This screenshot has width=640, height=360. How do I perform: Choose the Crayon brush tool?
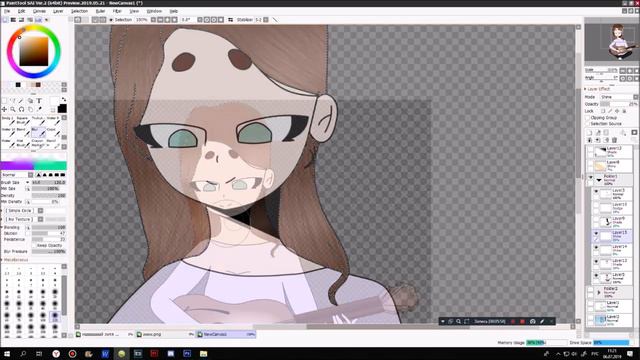tap(38, 143)
